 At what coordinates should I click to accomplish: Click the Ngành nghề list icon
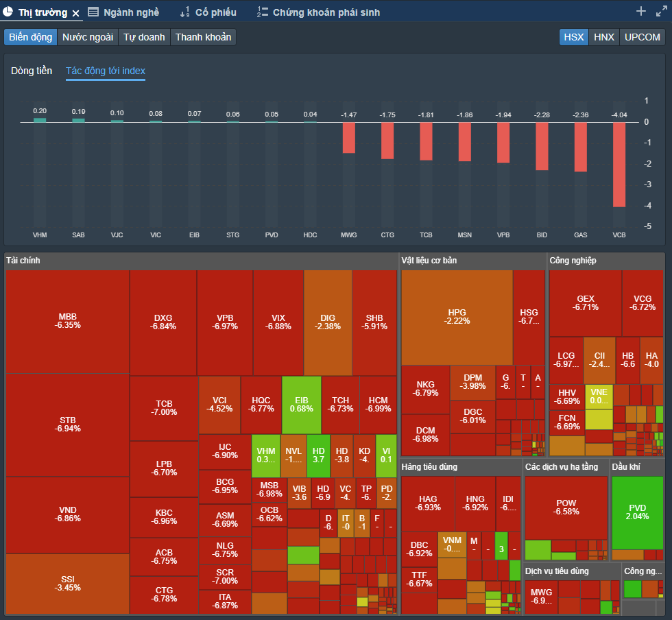(x=93, y=12)
